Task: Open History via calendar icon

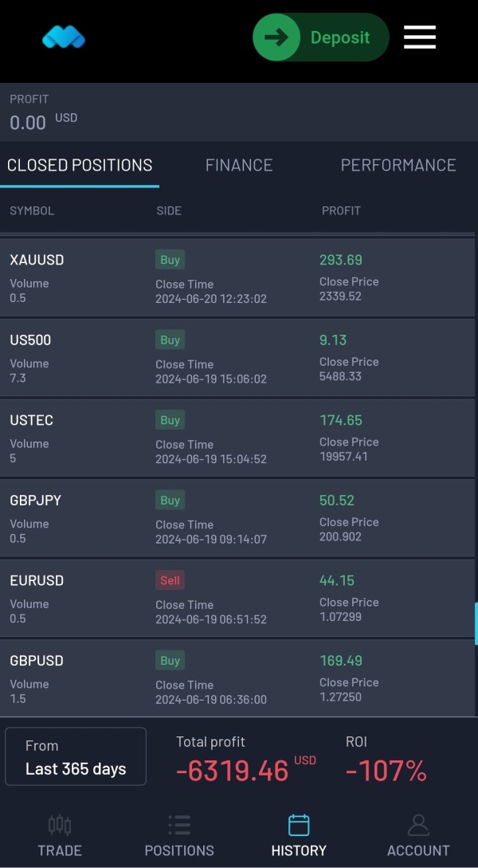Action: (x=299, y=825)
